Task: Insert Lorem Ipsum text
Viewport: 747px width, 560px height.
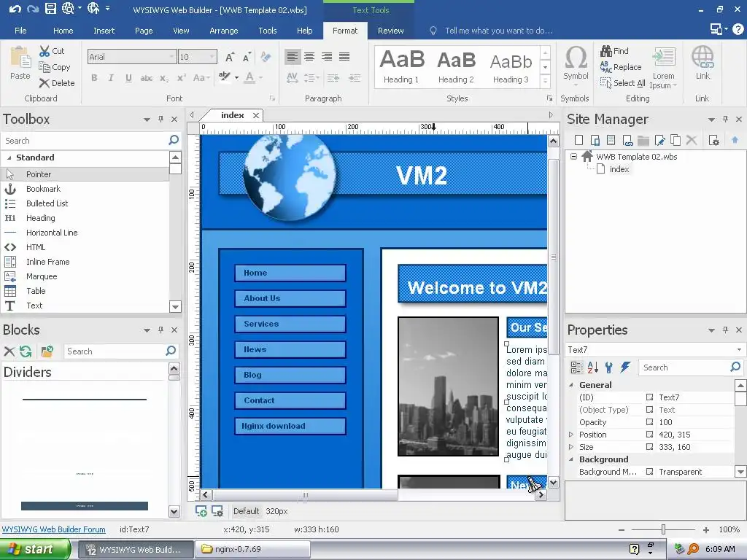Action: [663, 68]
